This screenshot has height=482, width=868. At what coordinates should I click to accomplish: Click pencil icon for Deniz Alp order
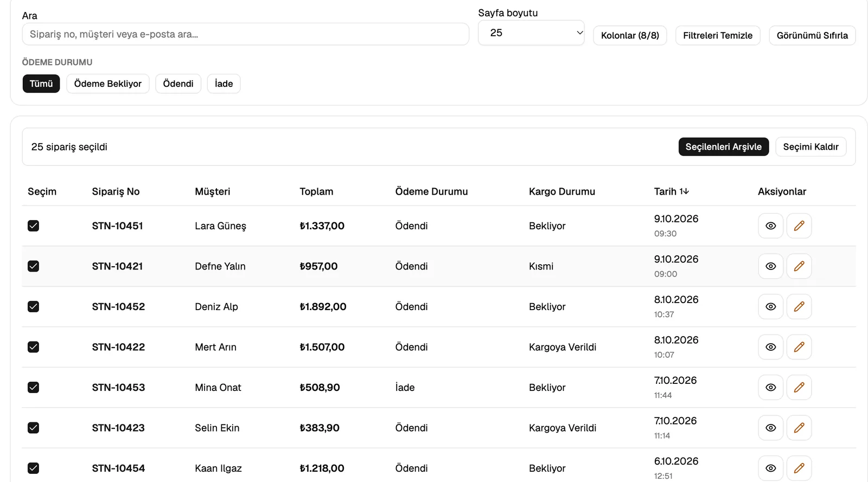point(799,306)
